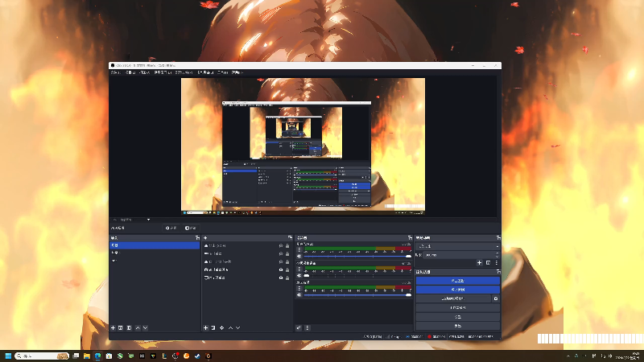Open the Windows Start menu
Screen dimensions: 644x362
(x=8, y=356)
